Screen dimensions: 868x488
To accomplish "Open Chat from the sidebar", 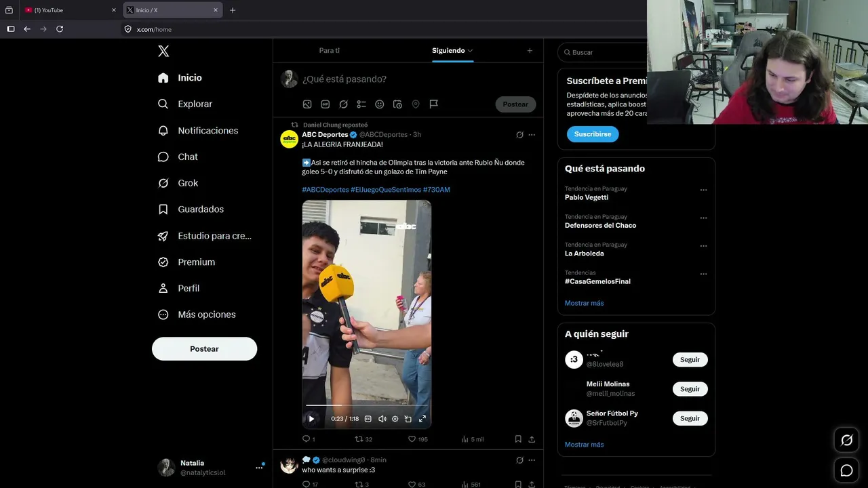I will 178,157.
